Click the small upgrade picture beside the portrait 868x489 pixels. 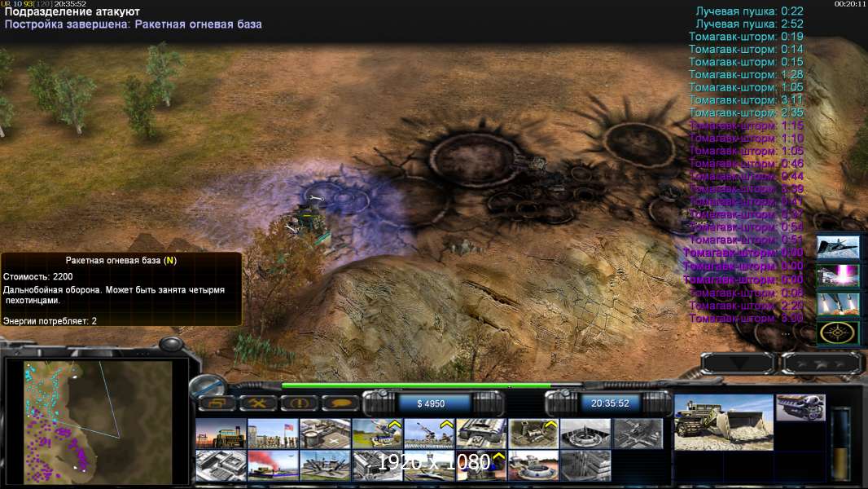[800, 407]
